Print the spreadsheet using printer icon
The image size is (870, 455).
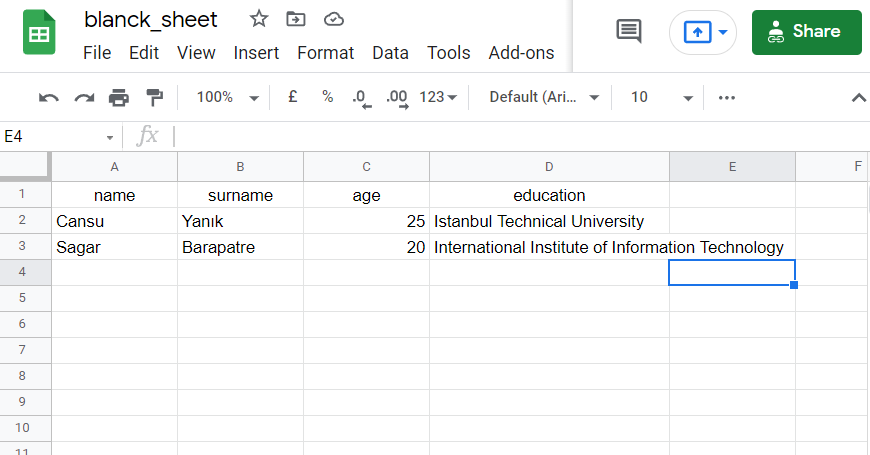click(119, 98)
